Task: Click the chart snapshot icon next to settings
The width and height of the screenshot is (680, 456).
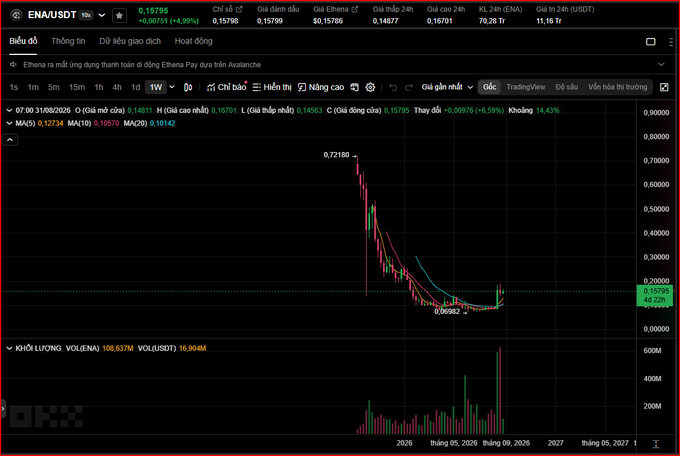Action: click(355, 87)
